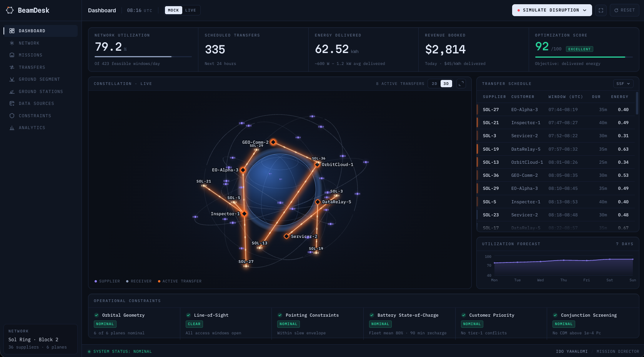
Task: Select the SOL-27 to EO-Alpha-3 schedule row
Action: tap(556, 110)
